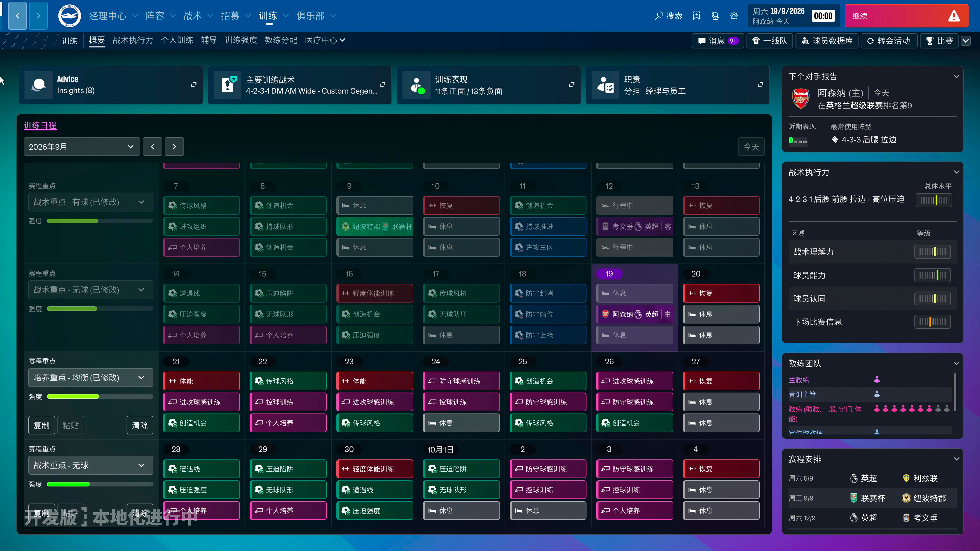Click the 继续 continue button

tap(906, 16)
